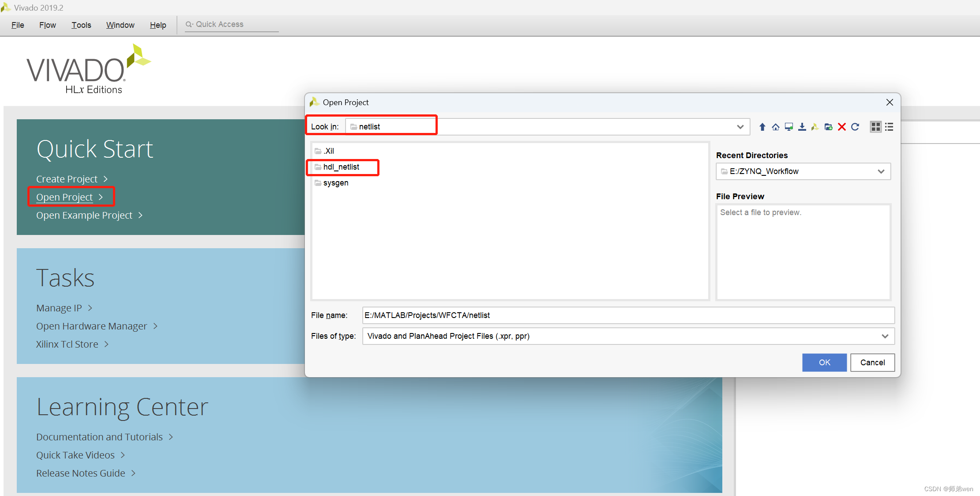980x496 pixels.
Task: Select the hdl_netlist folder
Action: [341, 167]
